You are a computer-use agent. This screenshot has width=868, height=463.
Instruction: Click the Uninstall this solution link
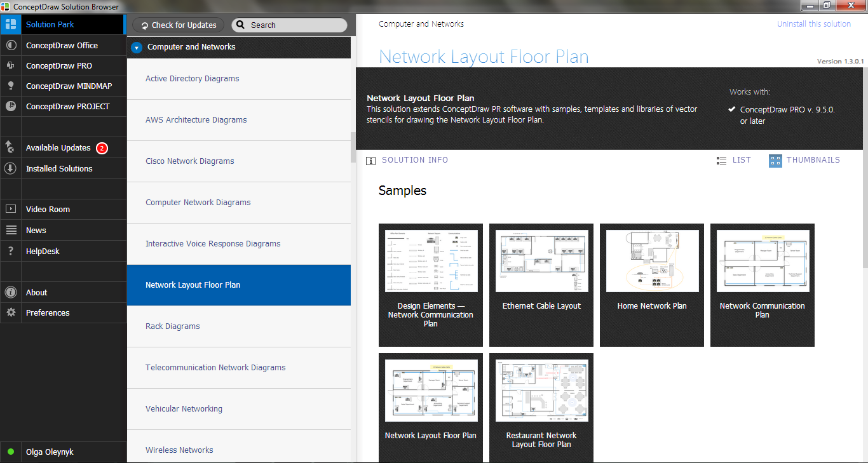(814, 24)
